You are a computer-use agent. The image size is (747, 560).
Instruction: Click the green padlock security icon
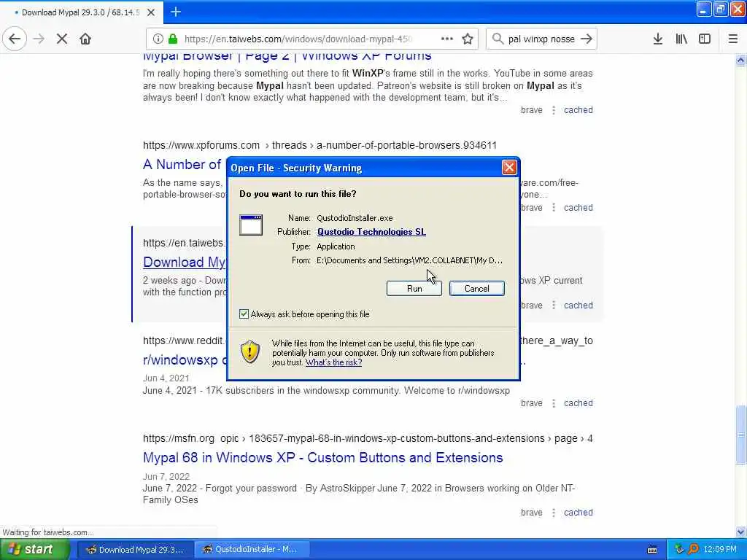(173, 39)
